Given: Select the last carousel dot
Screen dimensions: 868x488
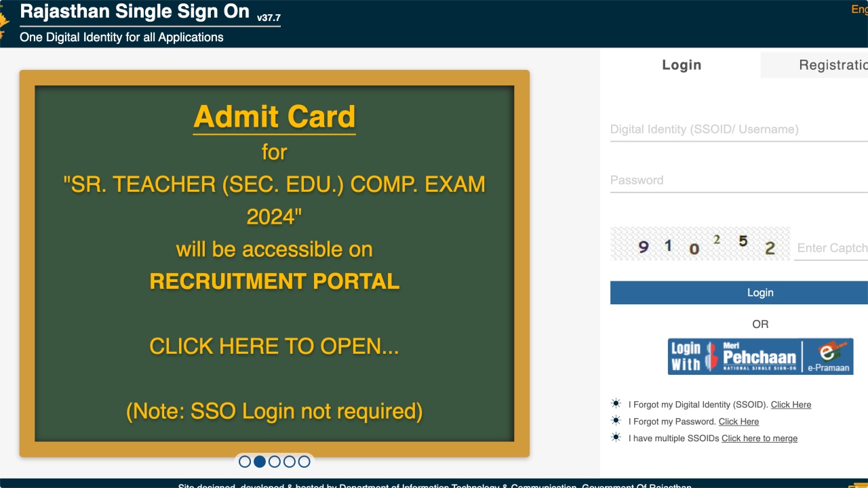Looking at the screenshot, I should point(304,462).
